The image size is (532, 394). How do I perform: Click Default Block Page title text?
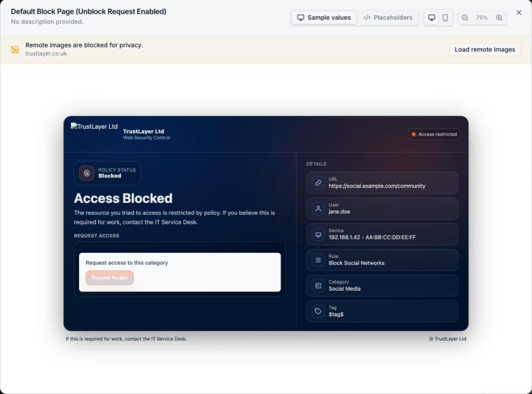point(88,11)
